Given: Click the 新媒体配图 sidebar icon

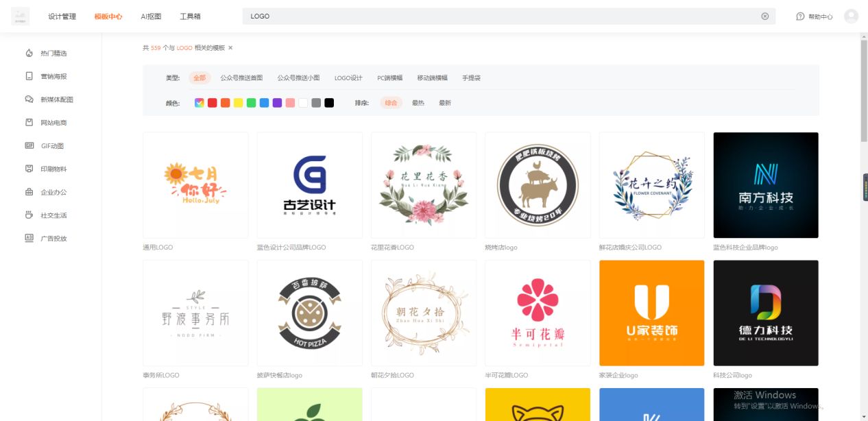Looking at the screenshot, I should (29, 99).
